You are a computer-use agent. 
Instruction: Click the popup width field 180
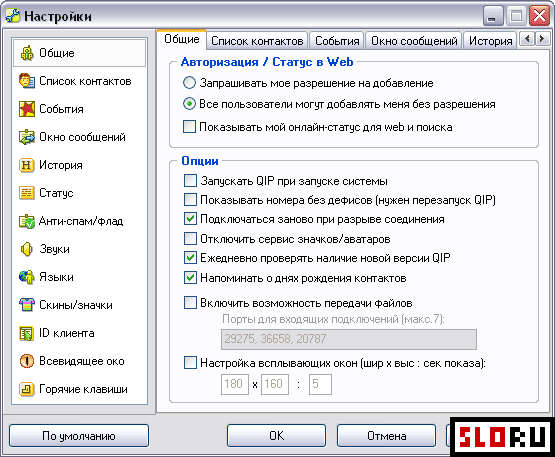coord(235,384)
